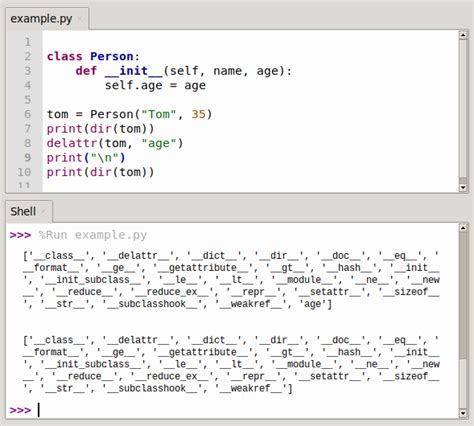Screen dimensions: 474x426
Task: Click 'print(dir(tom))' on line 7
Action: click(x=100, y=129)
